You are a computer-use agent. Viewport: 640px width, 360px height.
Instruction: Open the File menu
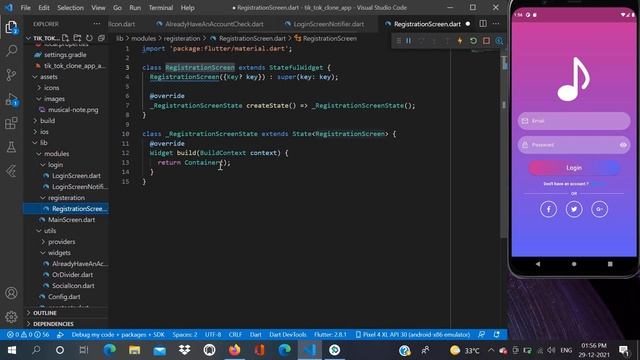pyautogui.click(x=25, y=8)
